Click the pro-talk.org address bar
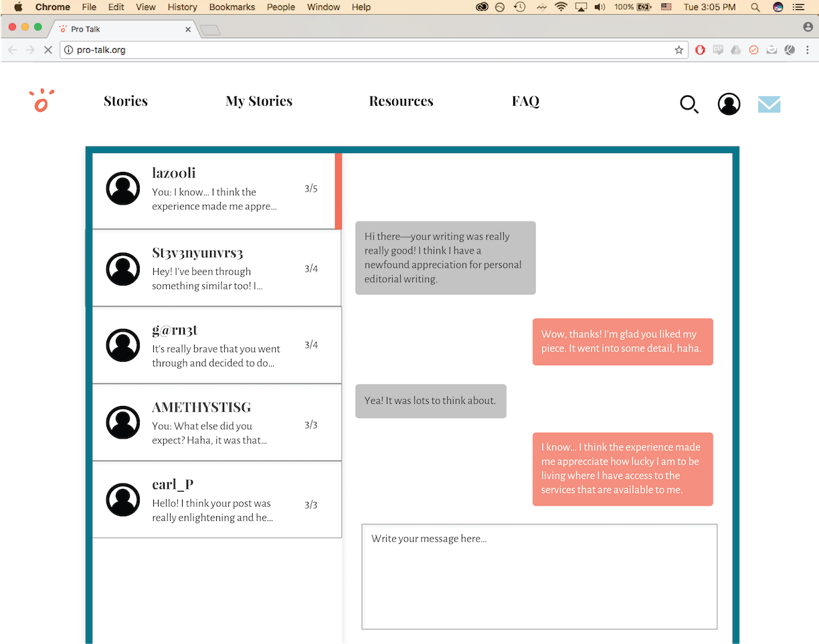 click(x=374, y=50)
